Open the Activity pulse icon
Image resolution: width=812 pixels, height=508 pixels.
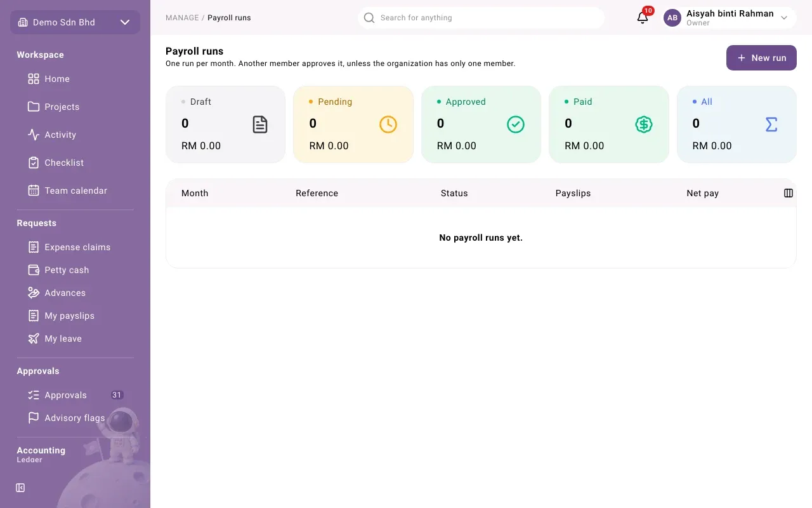pos(34,135)
